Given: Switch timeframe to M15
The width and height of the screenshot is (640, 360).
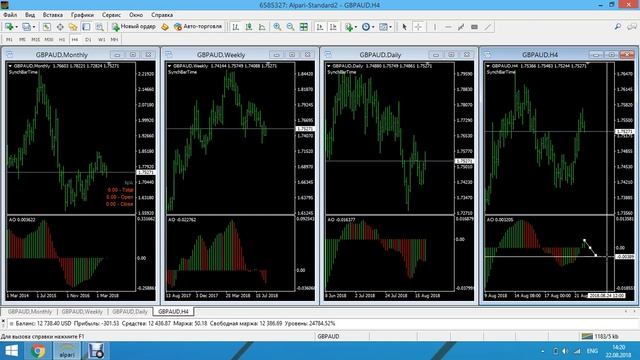Looking at the screenshot, I should click(x=36, y=40).
